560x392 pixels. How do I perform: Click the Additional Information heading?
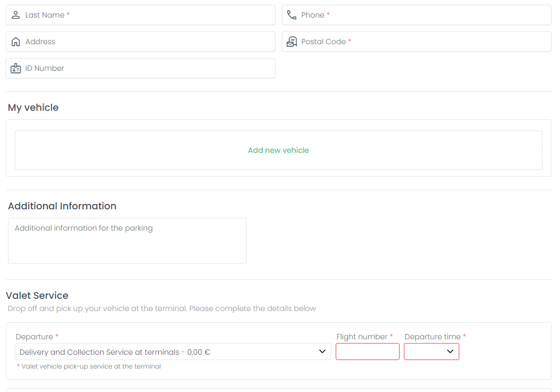point(62,206)
